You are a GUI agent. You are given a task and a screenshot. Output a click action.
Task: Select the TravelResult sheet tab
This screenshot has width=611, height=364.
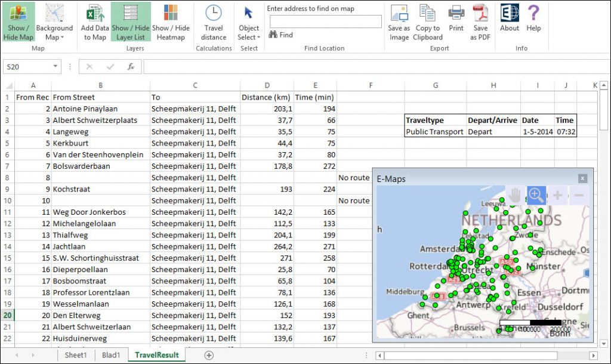point(157,355)
